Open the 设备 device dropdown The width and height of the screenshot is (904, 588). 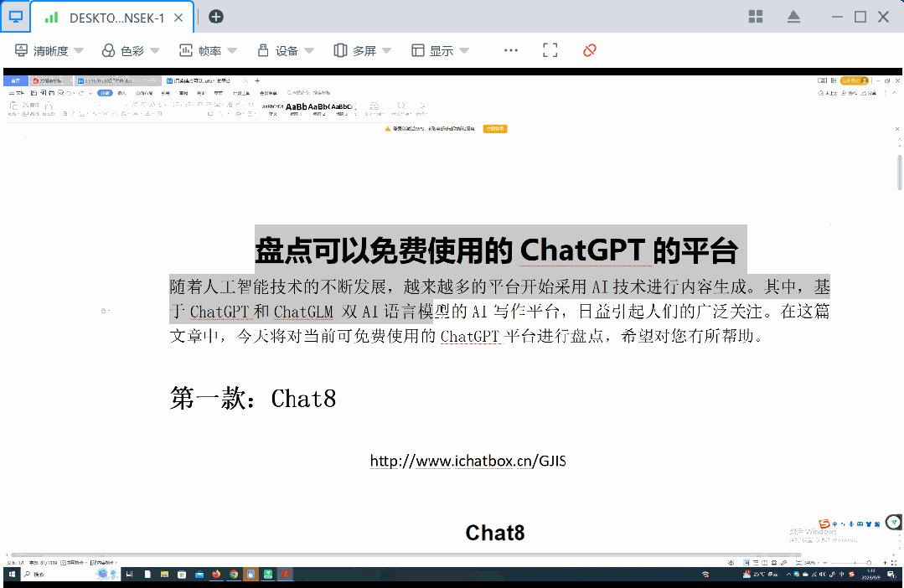coord(286,51)
